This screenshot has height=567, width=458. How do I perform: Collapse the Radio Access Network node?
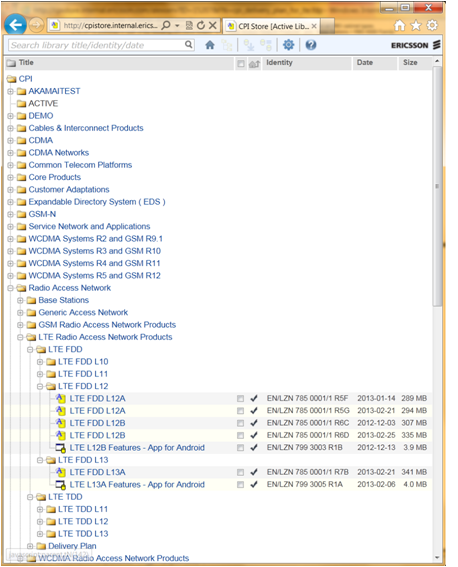(10, 288)
